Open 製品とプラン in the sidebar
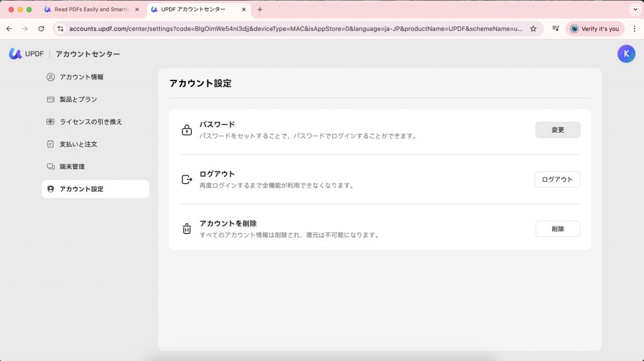Image resolution: width=644 pixels, height=361 pixels. [x=96, y=99]
